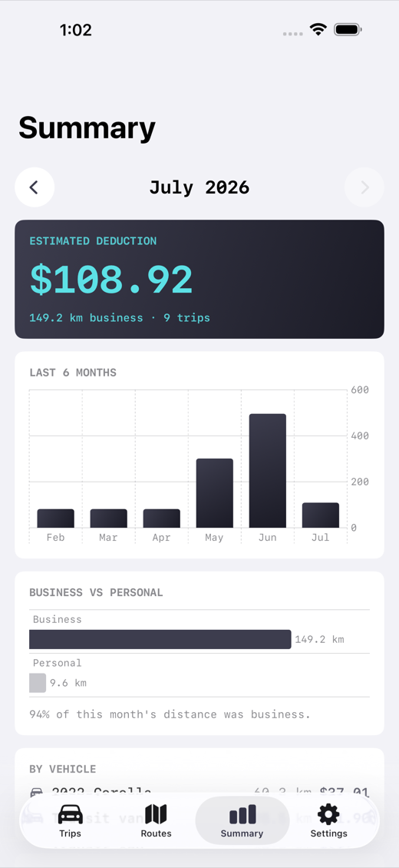
Task: Tap the By Vehicle section header
Action: 62,769
